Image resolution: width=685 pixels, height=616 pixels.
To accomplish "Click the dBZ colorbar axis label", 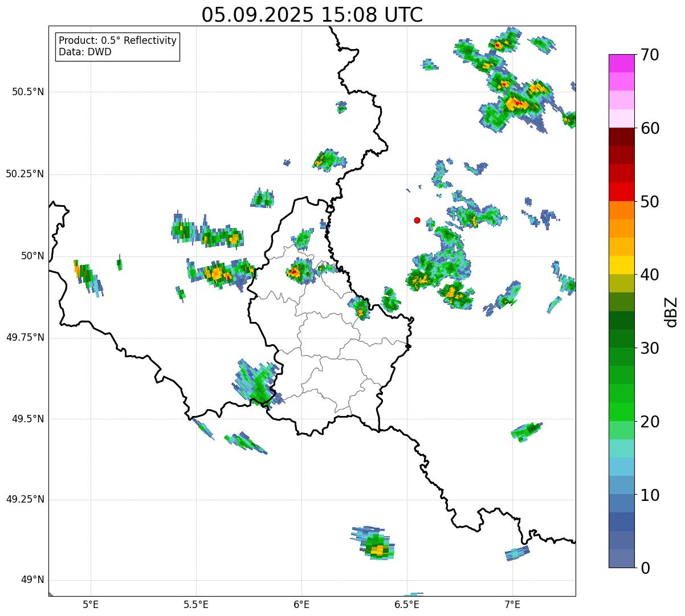I will [671, 312].
